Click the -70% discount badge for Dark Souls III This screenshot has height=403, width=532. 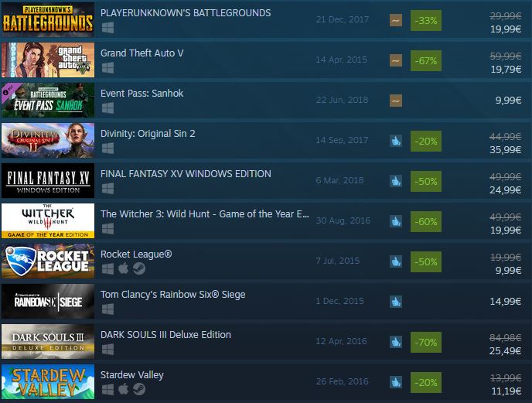426,342
